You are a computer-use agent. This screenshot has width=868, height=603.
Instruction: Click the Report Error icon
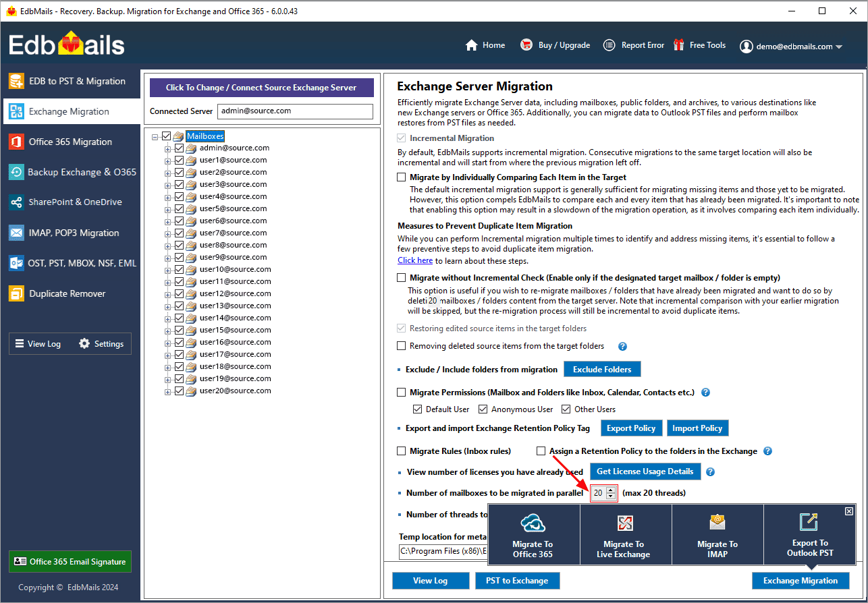tap(609, 45)
